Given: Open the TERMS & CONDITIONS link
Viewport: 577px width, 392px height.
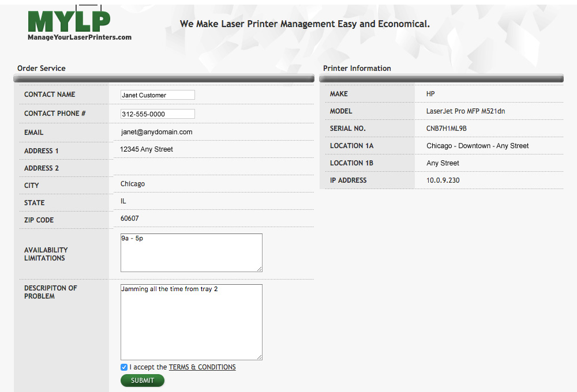Looking at the screenshot, I should tap(202, 367).
